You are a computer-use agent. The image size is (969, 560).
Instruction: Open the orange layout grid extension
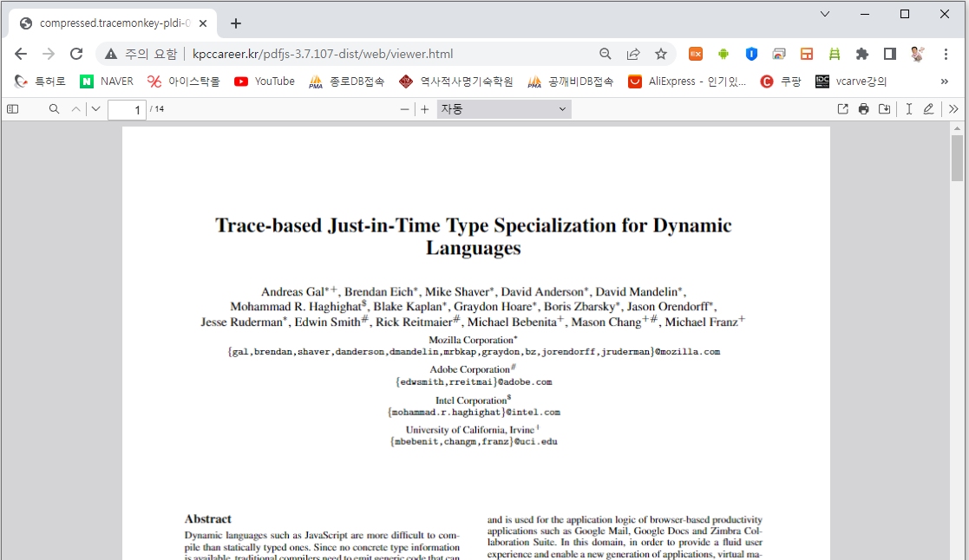pos(807,54)
